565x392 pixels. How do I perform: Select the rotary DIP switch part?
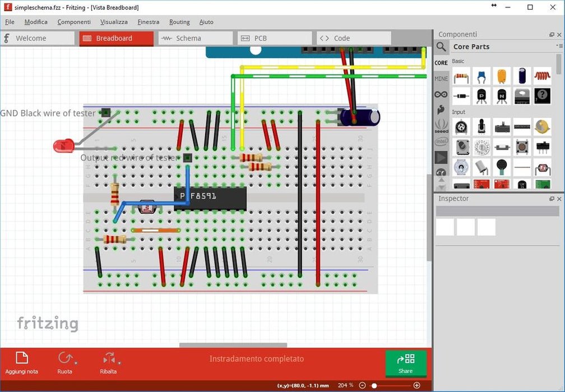pyautogui.click(x=481, y=147)
